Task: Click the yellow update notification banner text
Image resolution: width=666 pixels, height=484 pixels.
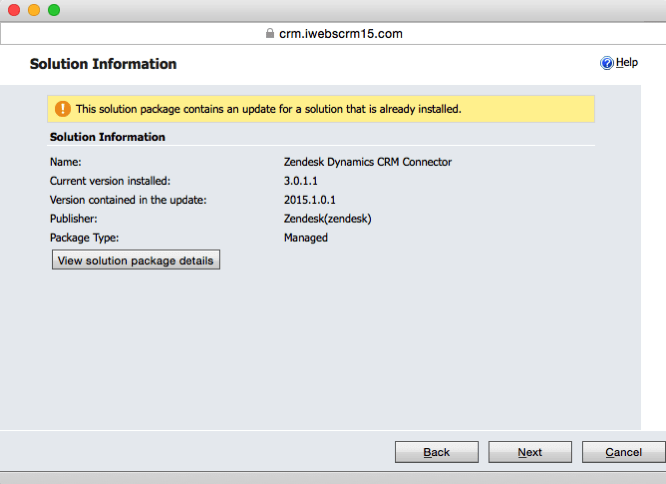Action: pyautogui.click(x=268, y=109)
